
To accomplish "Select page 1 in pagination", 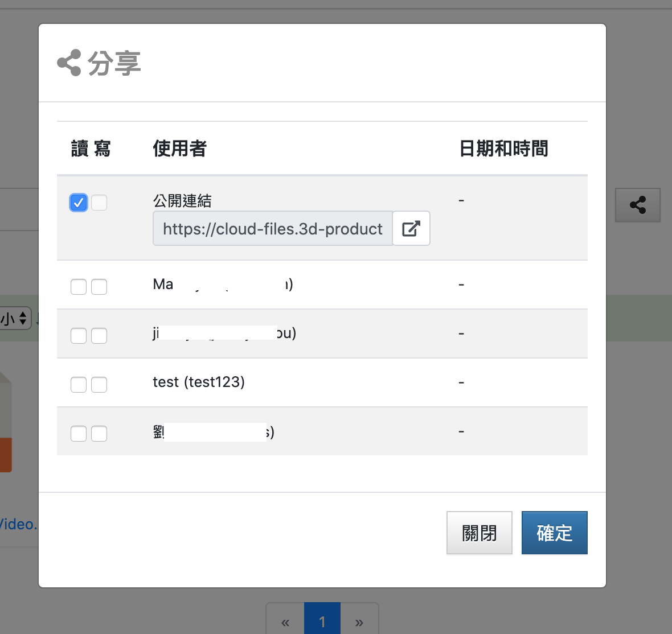I will tap(322, 621).
